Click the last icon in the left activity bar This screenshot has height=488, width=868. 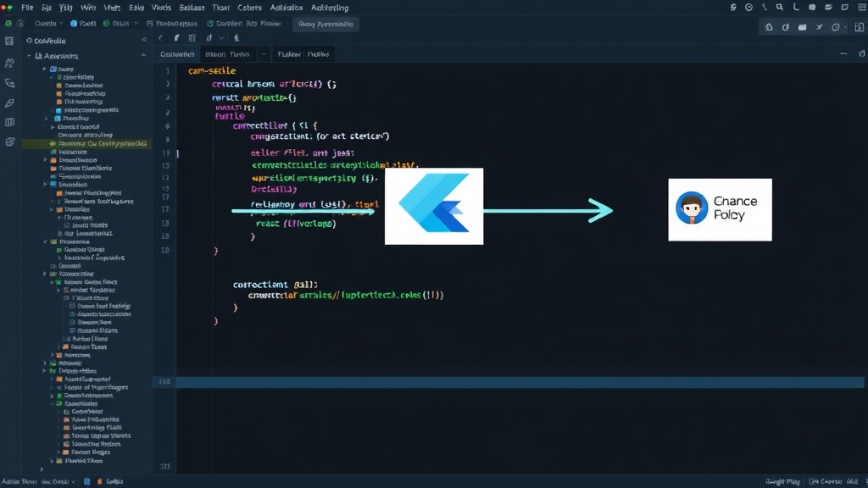(x=9, y=142)
